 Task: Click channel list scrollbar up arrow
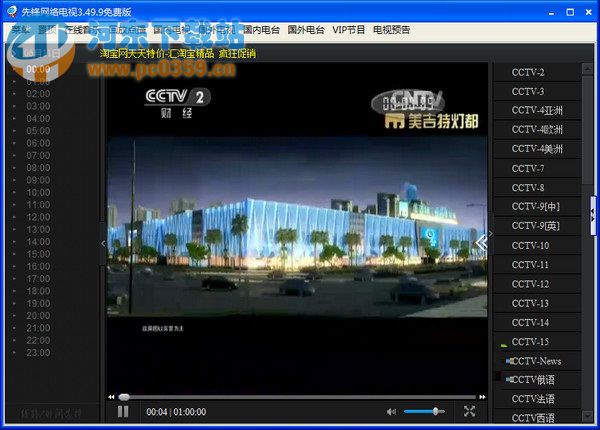pos(587,69)
